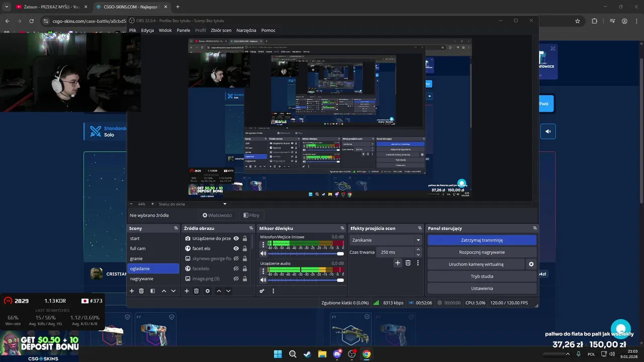Open scene filters icon in Sceny panel
The width and height of the screenshot is (644, 362).
point(152,291)
